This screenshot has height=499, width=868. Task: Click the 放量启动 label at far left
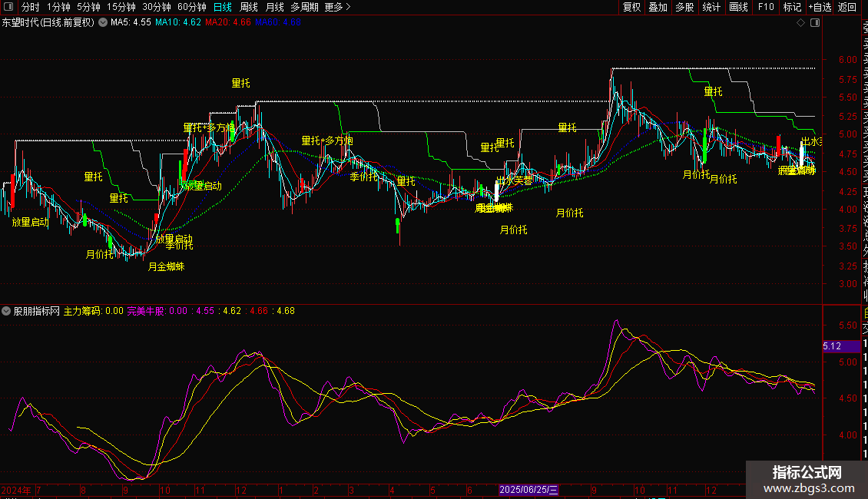coord(31,223)
